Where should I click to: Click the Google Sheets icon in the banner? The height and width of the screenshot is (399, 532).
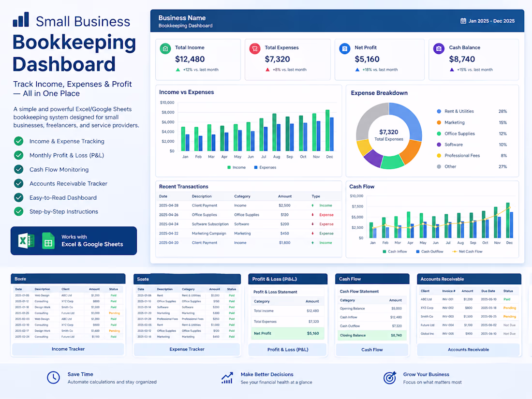48,241
